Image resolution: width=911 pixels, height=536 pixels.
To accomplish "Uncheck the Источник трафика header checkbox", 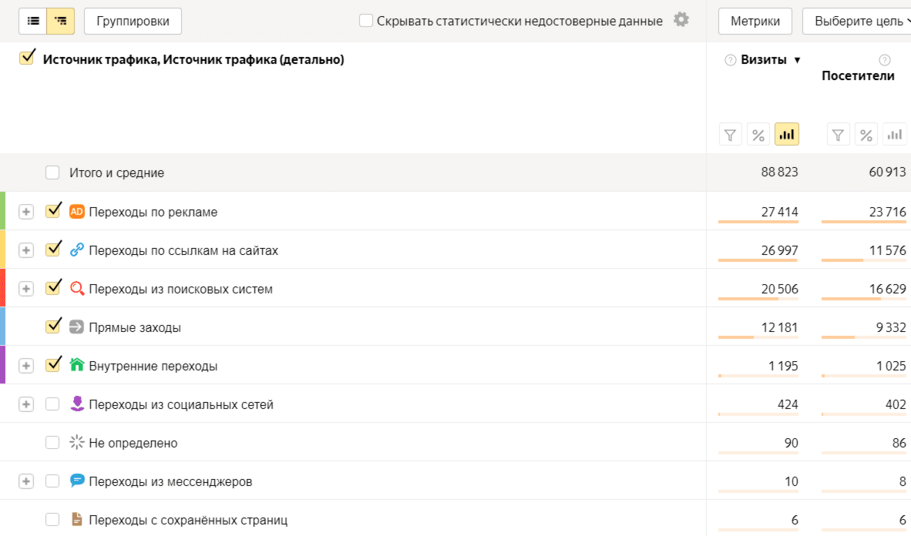I will [x=27, y=58].
